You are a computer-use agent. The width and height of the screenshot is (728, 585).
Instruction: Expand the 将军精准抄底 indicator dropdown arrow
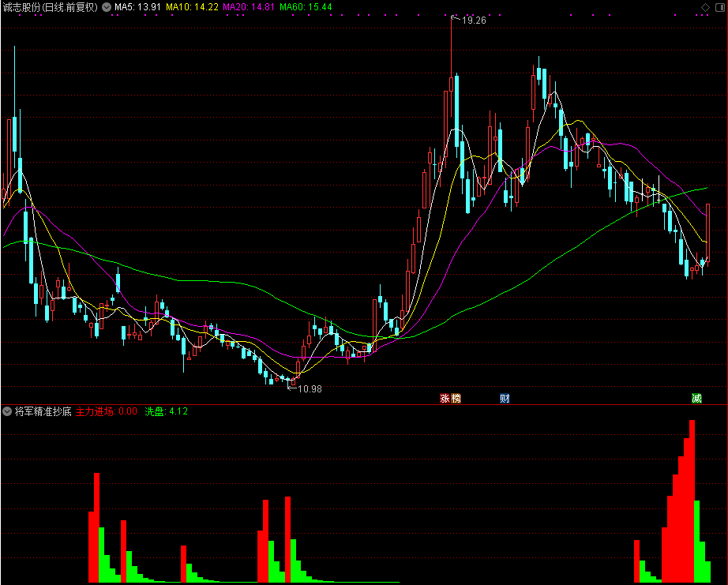7,411
